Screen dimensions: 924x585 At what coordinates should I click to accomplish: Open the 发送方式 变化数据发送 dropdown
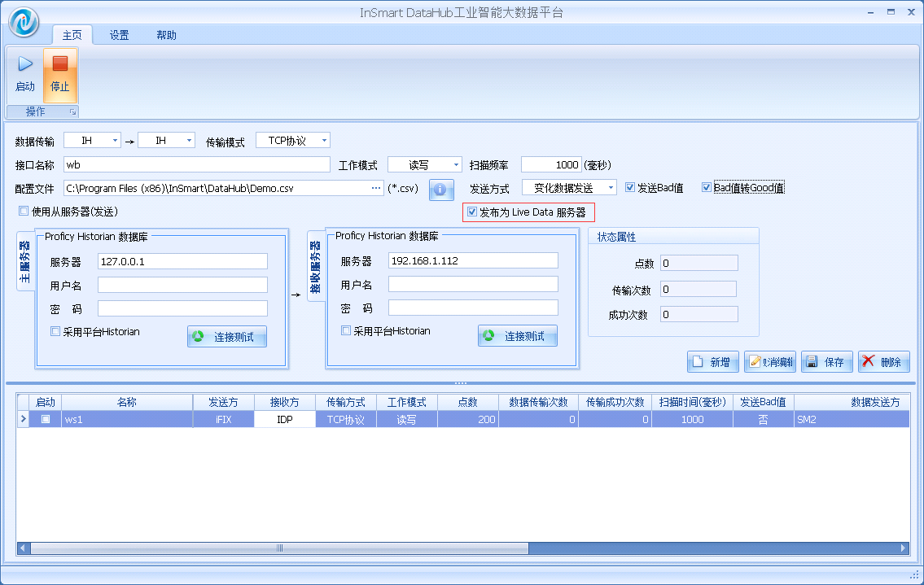pos(611,188)
